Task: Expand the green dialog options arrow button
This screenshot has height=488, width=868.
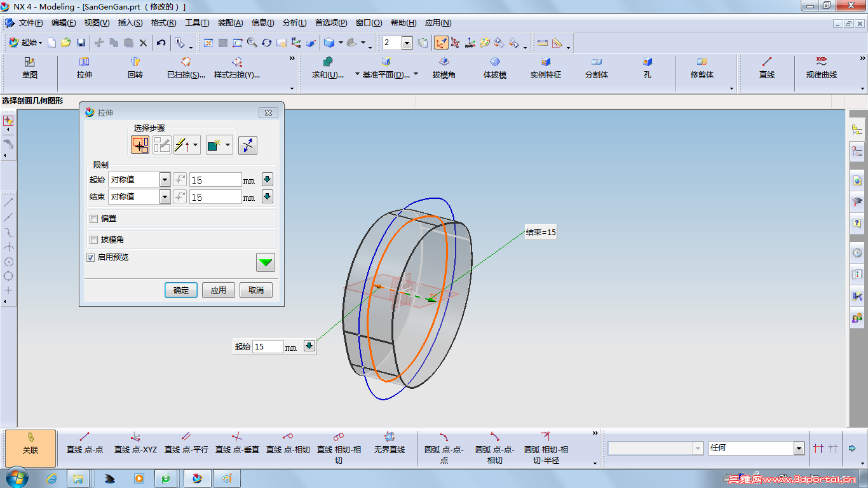Action: [266, 262]
